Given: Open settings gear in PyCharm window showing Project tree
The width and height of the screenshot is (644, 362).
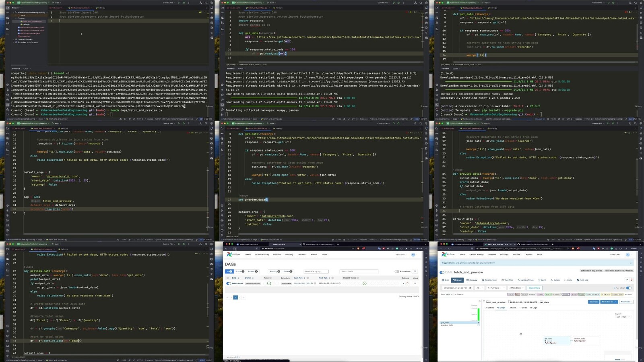Looking at the screenshot, I should tap(211, 3).
